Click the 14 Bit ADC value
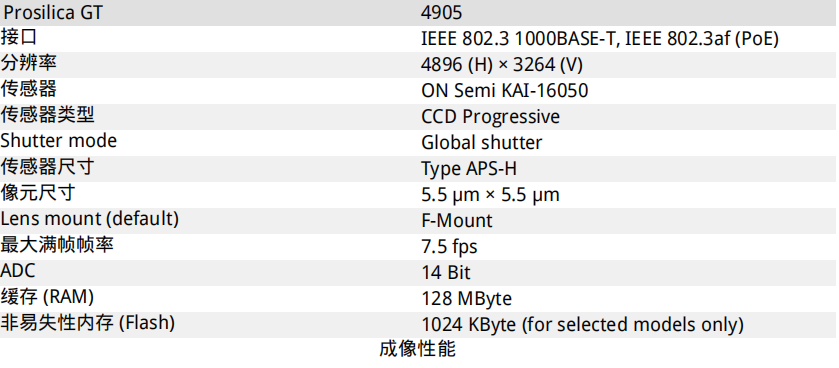Image resolution: width=839 pixels, height=368 pixels. (x=446, y=272)
